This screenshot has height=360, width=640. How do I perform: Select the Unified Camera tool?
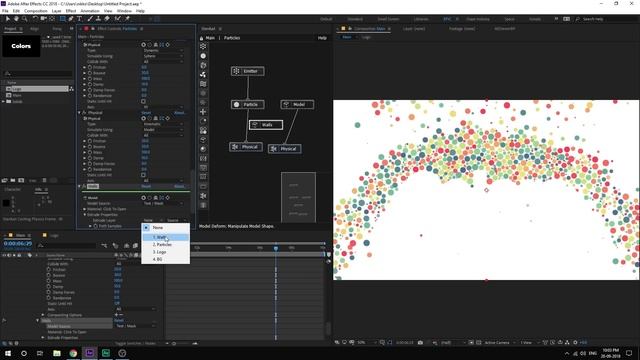[44, 19]
